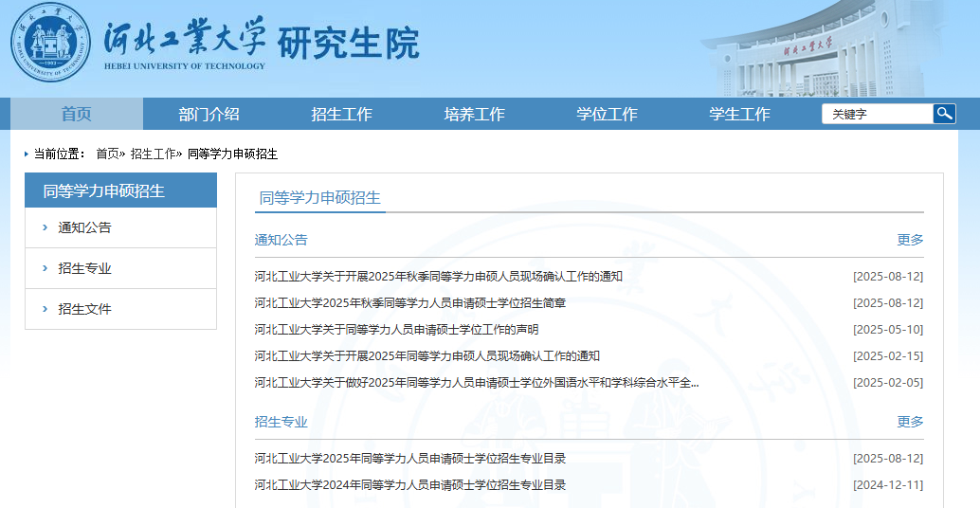
Task: Click the date [2024-12-11]
Action: coord(888,485)
